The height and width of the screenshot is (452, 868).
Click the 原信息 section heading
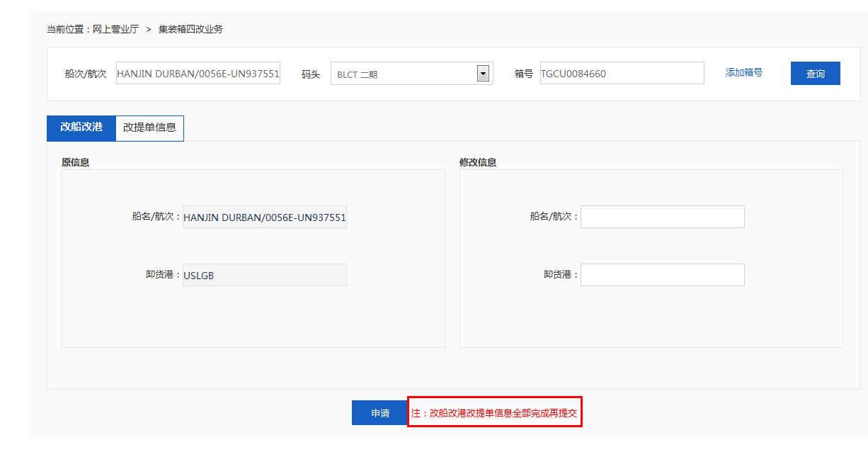point(76,162)
